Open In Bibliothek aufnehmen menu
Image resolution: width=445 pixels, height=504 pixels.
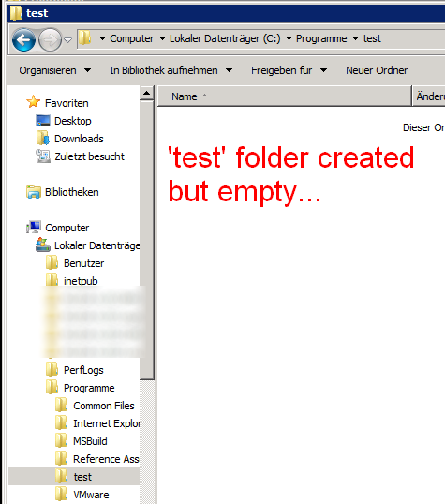pos(171,70)
